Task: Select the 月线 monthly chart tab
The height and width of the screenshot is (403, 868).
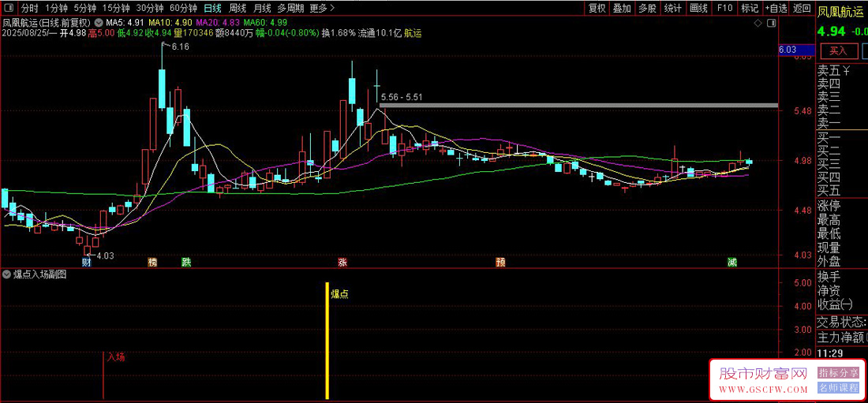Action: 262,9
